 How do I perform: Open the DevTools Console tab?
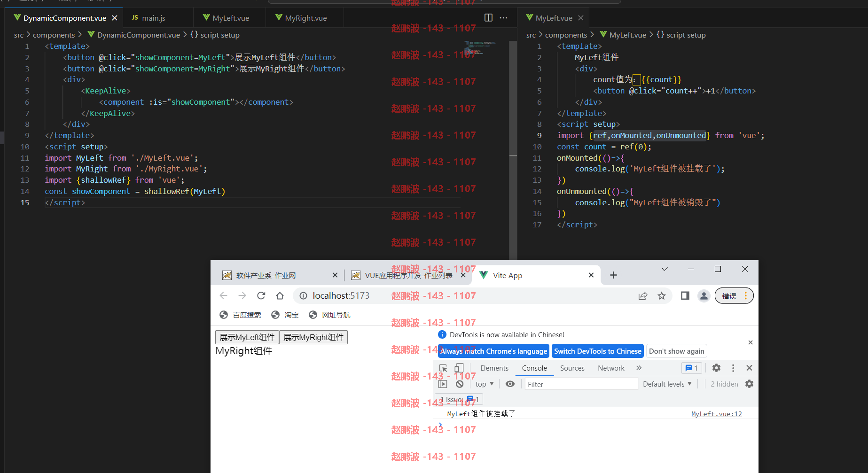(x=534, y=368)
